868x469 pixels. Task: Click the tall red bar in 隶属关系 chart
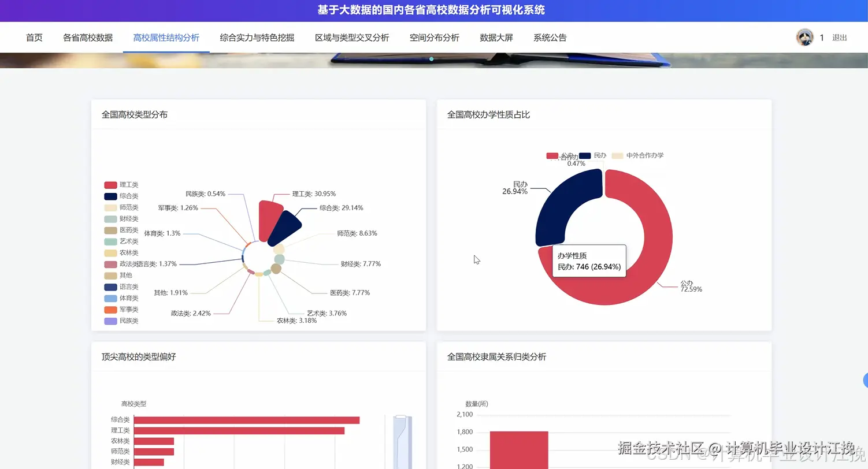click(519, 450)
